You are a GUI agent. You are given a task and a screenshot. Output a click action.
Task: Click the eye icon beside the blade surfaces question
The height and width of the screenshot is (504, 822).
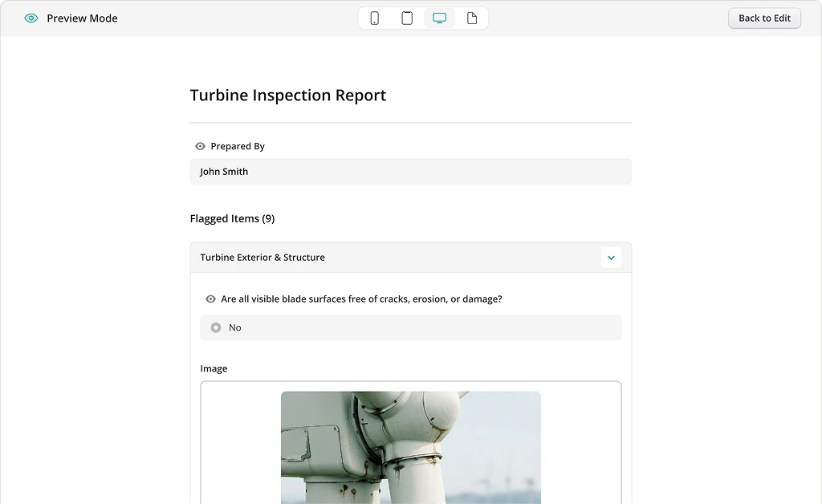pyautogui.click(x=210, y=299)
